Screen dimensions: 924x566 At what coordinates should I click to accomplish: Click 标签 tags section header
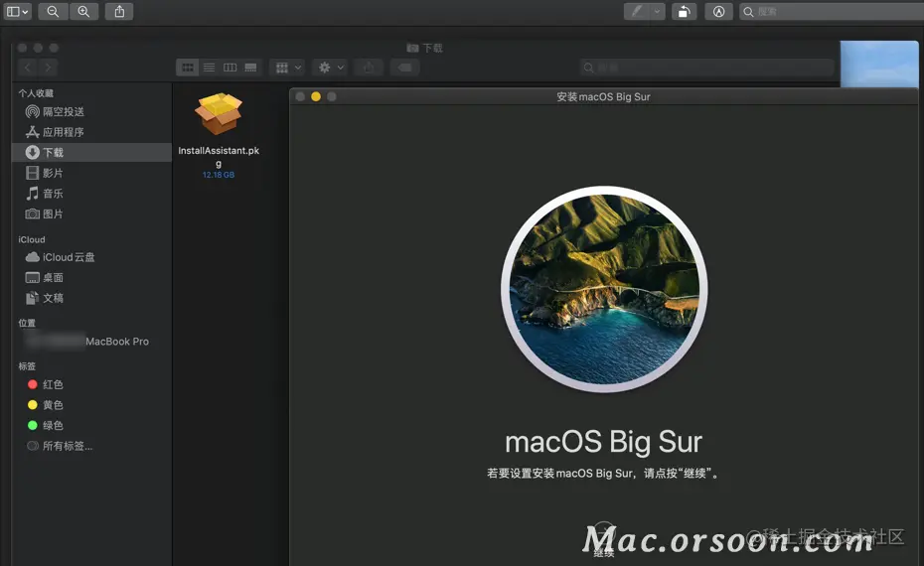tap(27, 366)
